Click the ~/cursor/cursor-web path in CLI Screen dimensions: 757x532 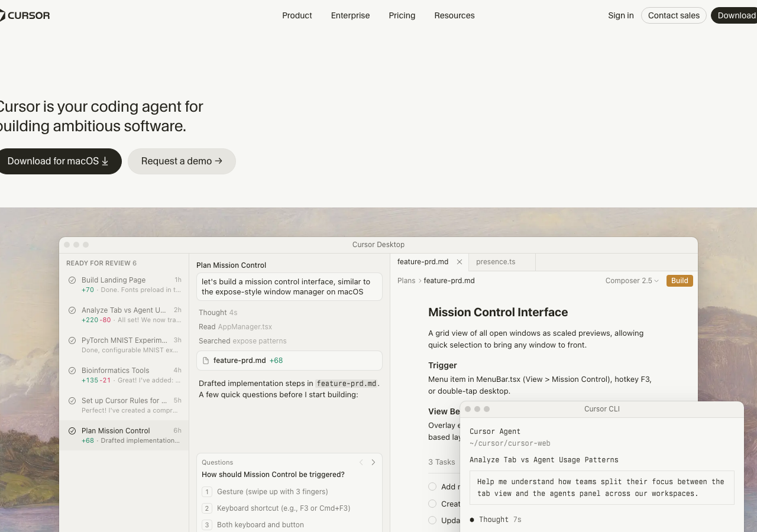click(x=510, y=443)
